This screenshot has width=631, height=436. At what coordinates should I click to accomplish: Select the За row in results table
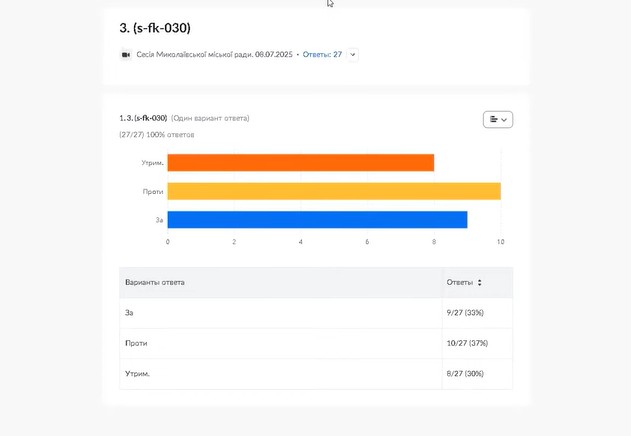[280, 313]
